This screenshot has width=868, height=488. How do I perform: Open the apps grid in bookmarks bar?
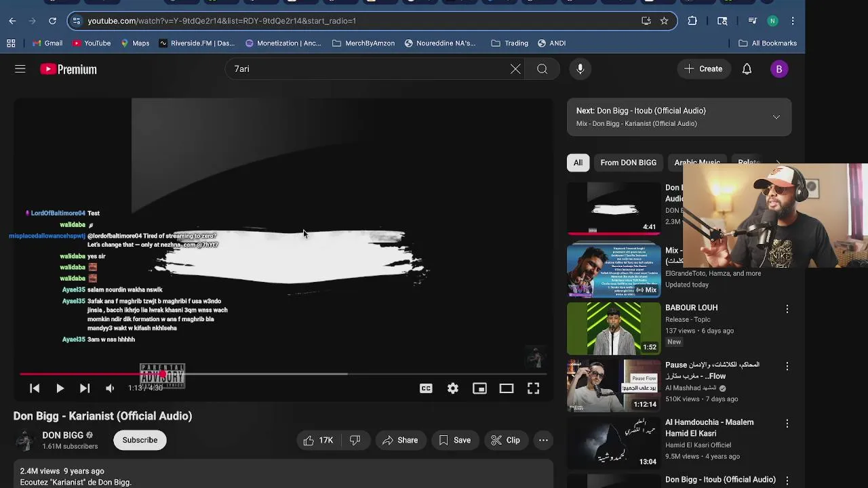(11, 43)
